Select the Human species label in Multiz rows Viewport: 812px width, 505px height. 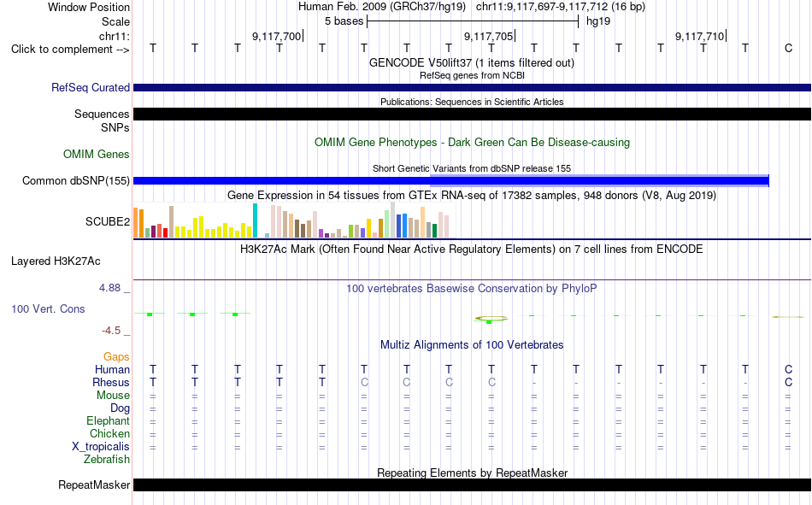click(x=112, y=369)
